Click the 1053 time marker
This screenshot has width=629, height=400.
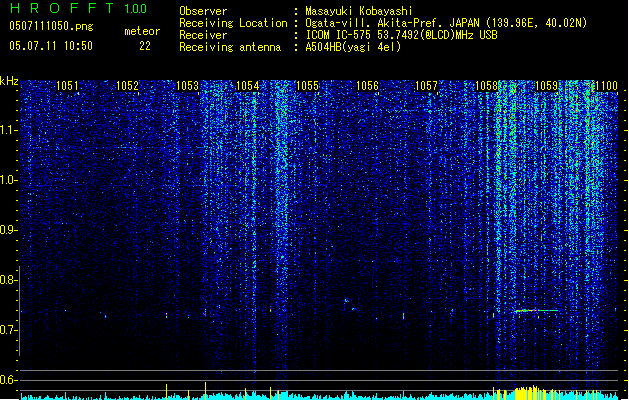click(x=187, y=86)
